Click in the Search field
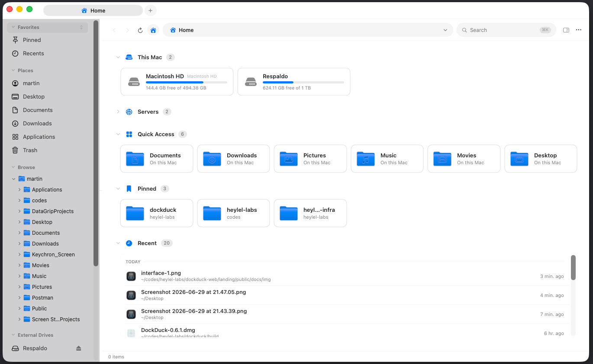This screenshot has height=364, width=593. 506,30
